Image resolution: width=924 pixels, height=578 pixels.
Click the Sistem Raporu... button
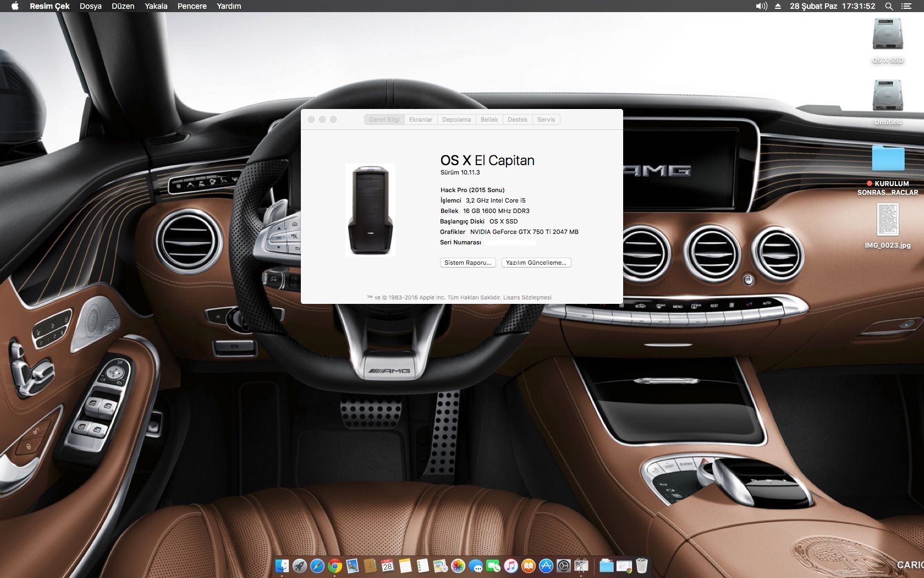(x=468, y=263)
